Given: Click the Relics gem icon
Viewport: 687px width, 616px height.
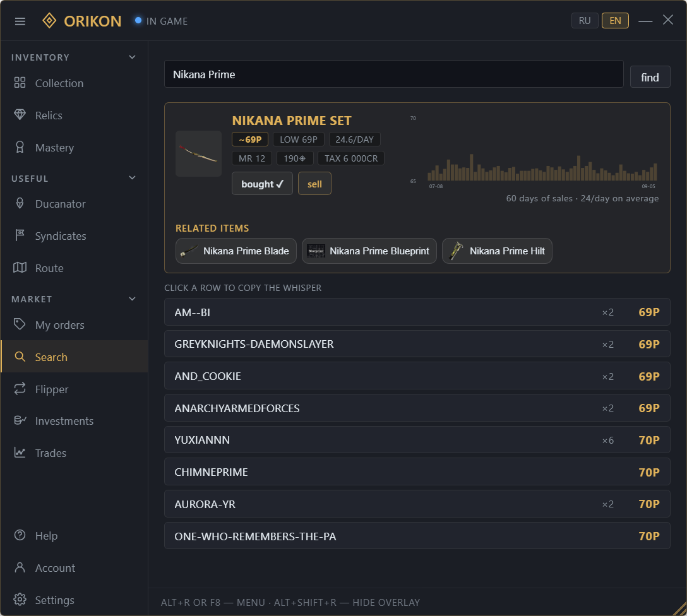Looking at the screenshot, I should point(20,115).
